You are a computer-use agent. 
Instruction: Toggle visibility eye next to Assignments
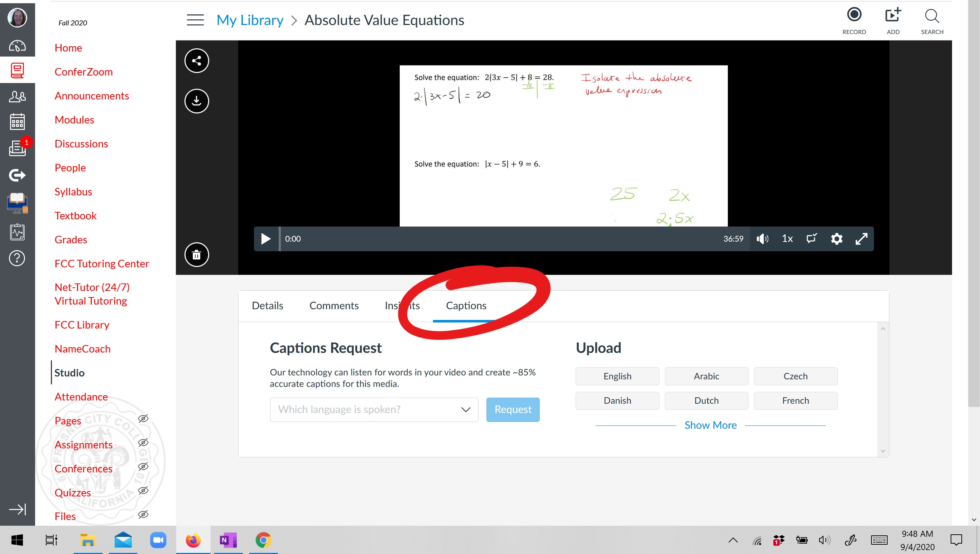point(143,442)
